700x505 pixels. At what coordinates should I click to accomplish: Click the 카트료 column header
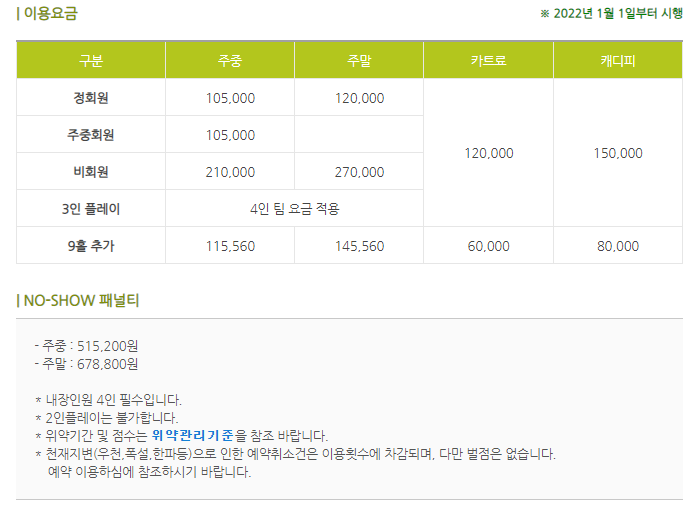[x=489, y=61]
